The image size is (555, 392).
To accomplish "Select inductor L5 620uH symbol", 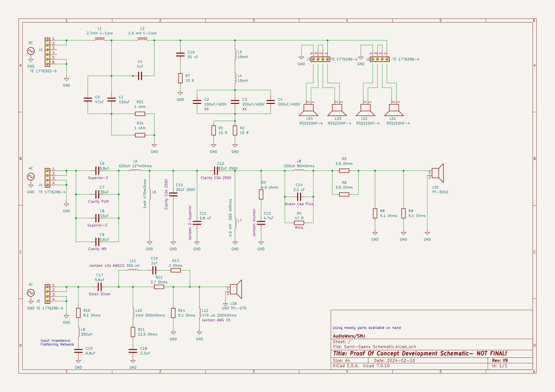I will click(135, 170).
